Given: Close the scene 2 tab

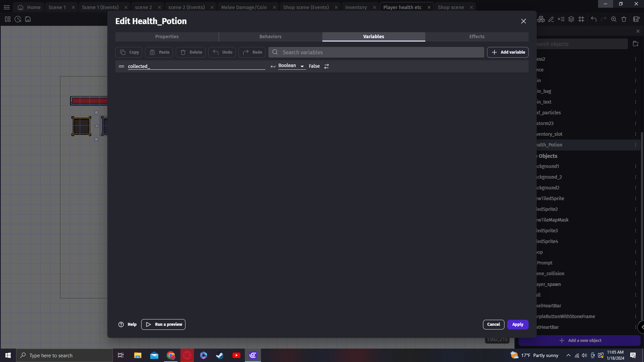Looking at the screenshot, I should (x=159, y=7).
